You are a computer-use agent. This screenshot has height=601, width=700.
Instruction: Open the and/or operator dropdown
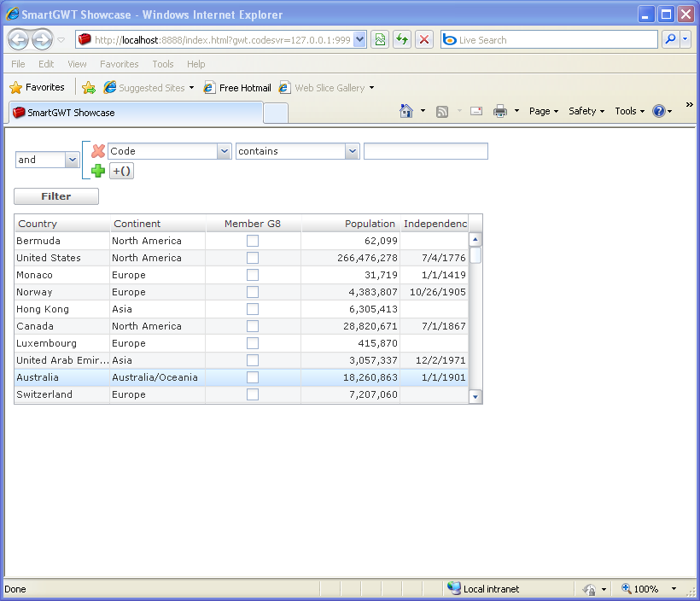72,160
